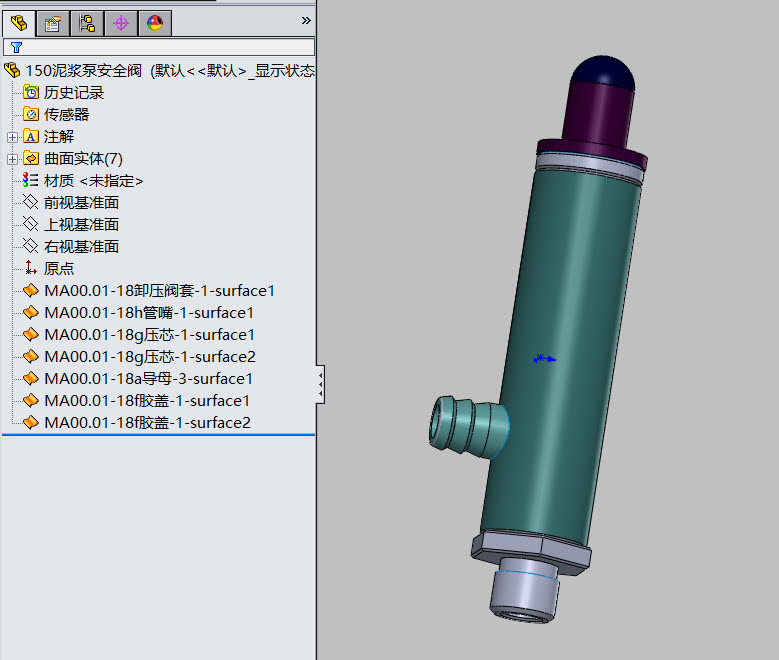Image resolution: width=779 pixels, height=660 pixels.
Task: Click the 前视基准面 plane icon
Action: point(31,203)
